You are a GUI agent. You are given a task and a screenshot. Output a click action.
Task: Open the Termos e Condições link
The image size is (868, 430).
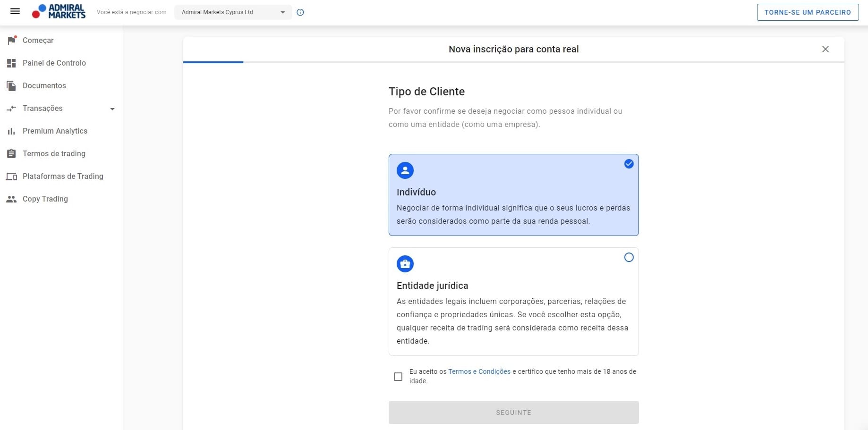coord(479,371)
